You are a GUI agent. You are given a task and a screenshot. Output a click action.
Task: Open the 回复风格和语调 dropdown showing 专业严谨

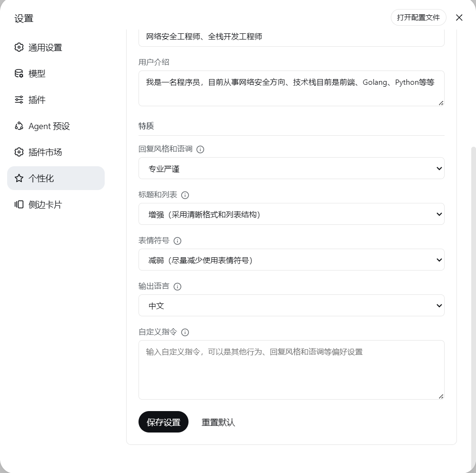point(291,168)
